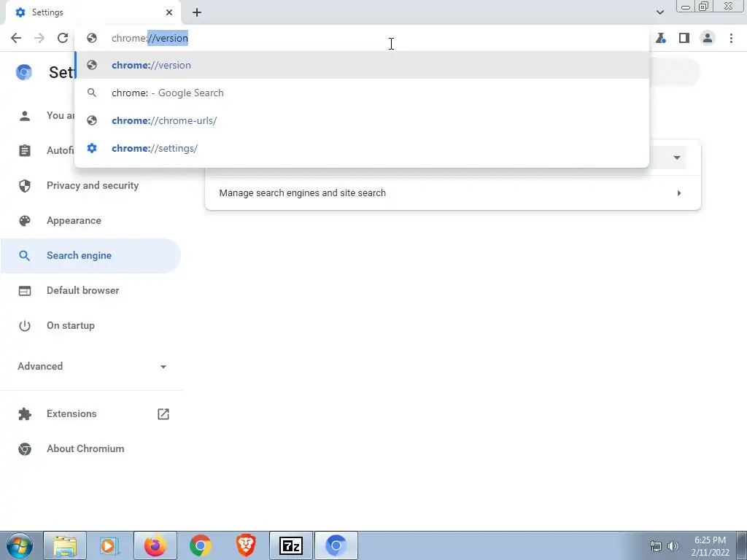Viewport: 747px width, 560px height.
Task: Open Extensions in sidebar
Action: pyautogui.click(x=71, y=413)
